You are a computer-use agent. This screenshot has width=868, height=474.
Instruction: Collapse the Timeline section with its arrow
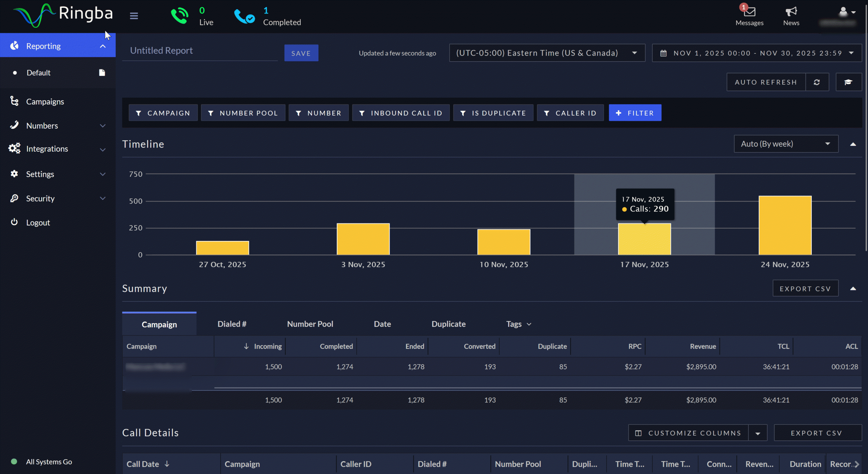853,144
